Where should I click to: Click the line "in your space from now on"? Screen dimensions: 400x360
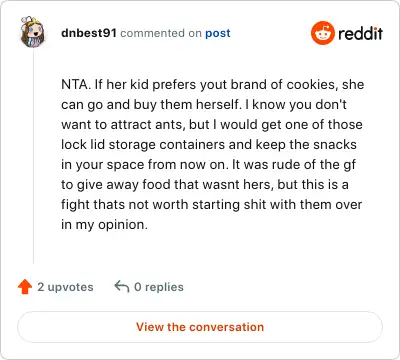point(208,165)
